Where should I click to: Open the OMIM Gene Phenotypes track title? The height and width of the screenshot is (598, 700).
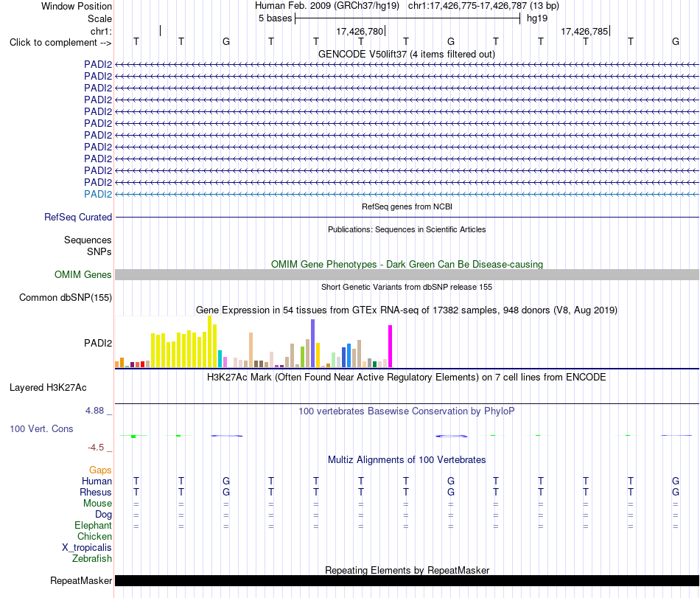pos(407,265)
